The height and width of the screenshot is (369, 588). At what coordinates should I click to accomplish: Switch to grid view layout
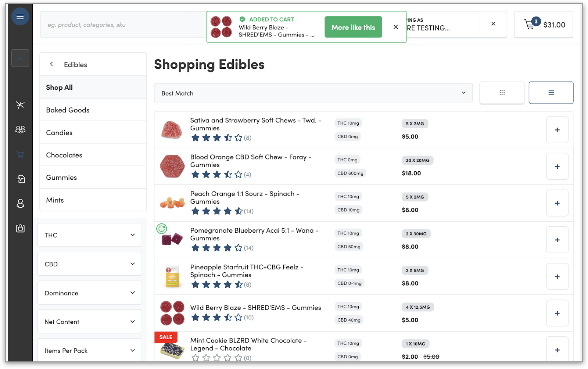click(x=502, y=93)
